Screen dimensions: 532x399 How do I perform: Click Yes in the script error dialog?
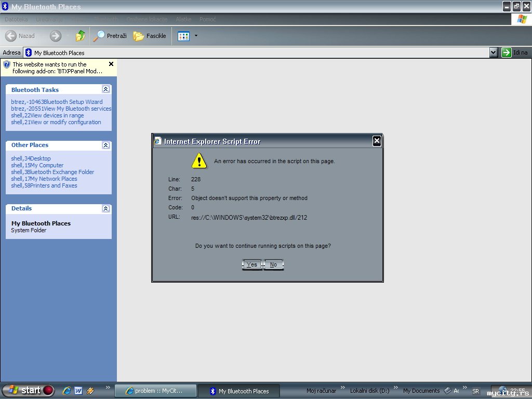pyautogui.click(x=252, y=264)
